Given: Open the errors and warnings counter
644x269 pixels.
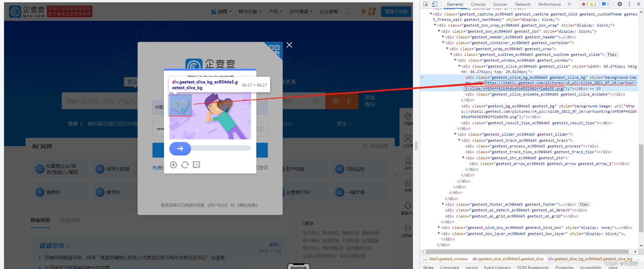Looking at the screenshot, I should tap(589, 4).
